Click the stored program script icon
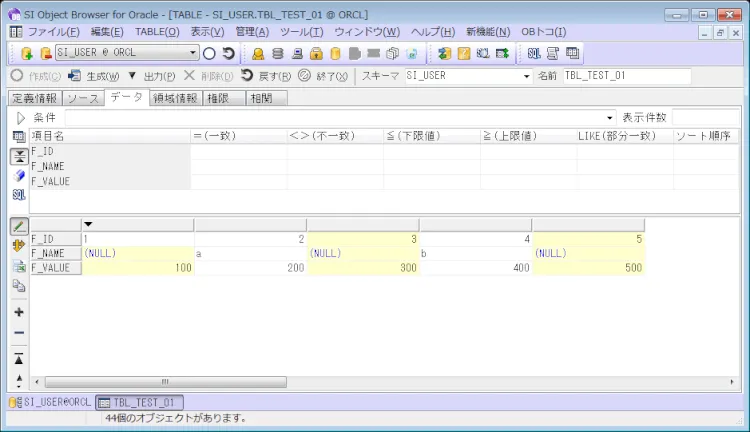This screenshot has width=750, height=432. click(x=553, y=53)
